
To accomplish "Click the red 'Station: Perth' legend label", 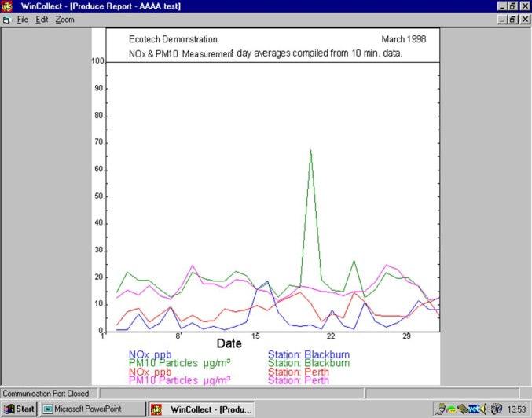I will (299, 372).
